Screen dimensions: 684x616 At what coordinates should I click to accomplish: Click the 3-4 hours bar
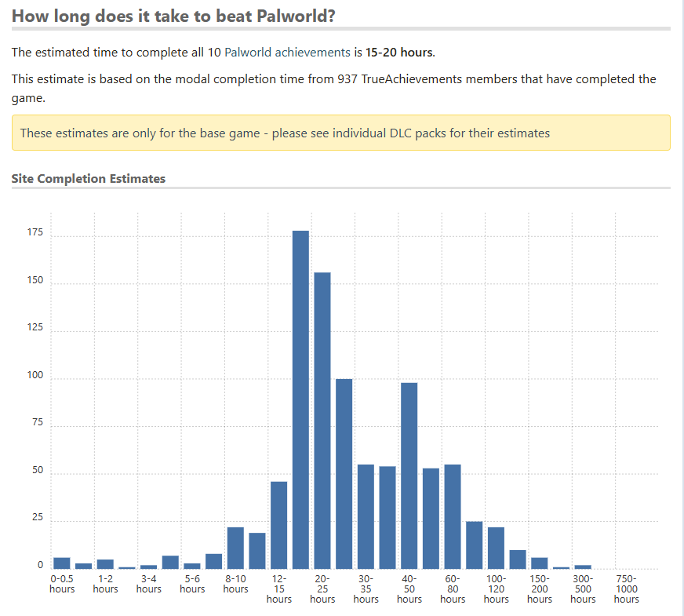pyautogui.click(x=149, y=567)
